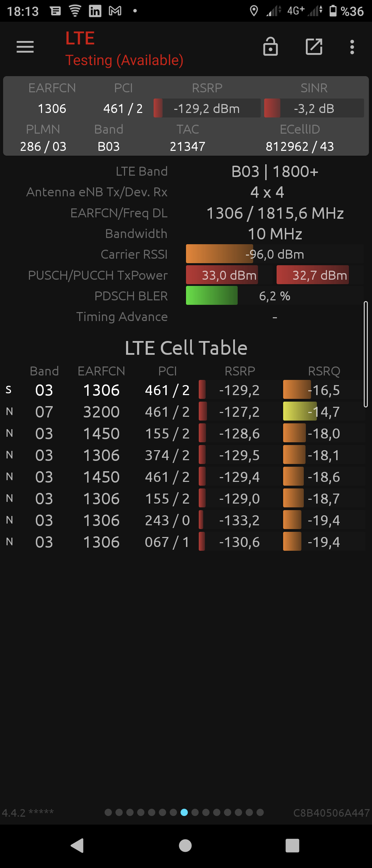
Task: Tap the unlocked padlock icon
Action: point(270,46)
